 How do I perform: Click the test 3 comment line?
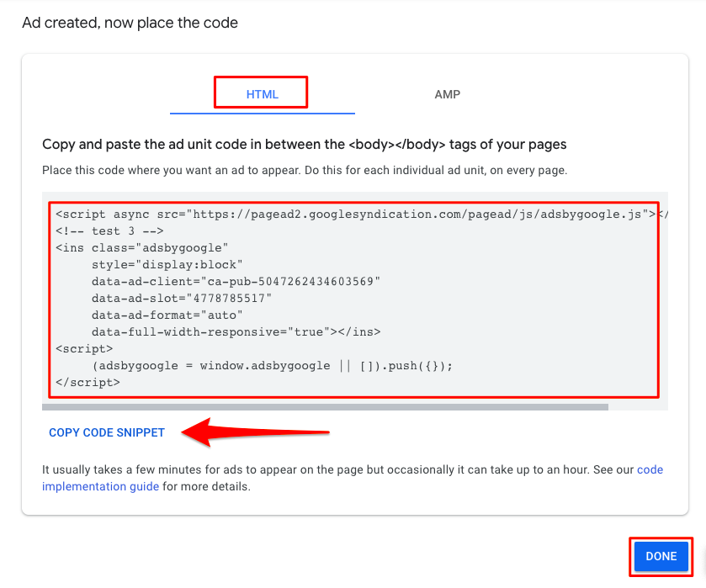pyautogui.click(x=109, y=231)
